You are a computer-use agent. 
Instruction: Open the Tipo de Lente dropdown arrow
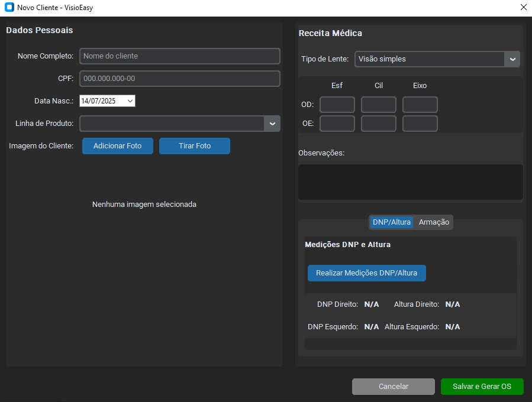pos(512,59)
